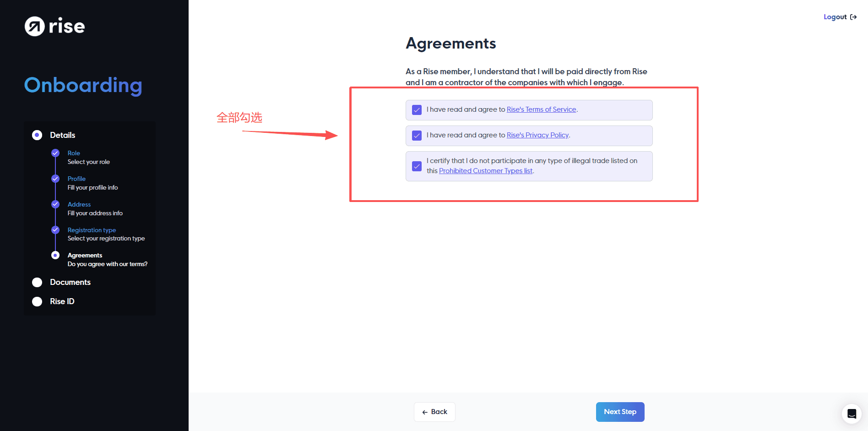Click the 'Select your role' subtitle
Viewport: 868px width, 431px height.
tap(89, 162)
